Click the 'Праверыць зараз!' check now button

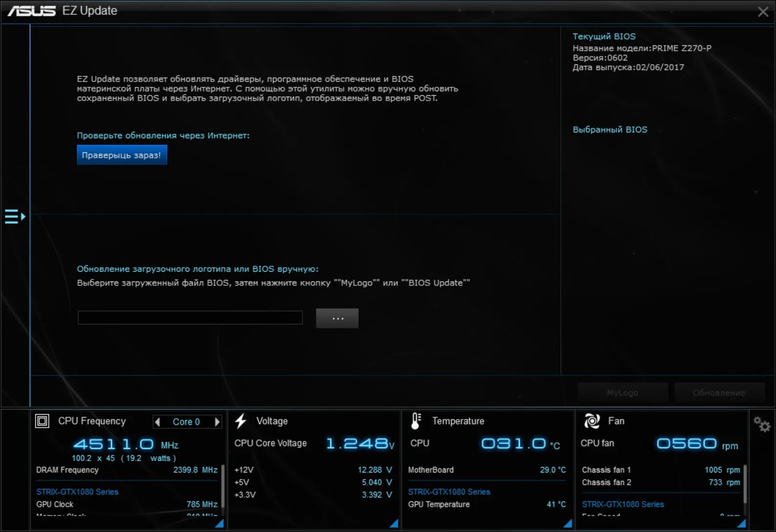point(122,155)
